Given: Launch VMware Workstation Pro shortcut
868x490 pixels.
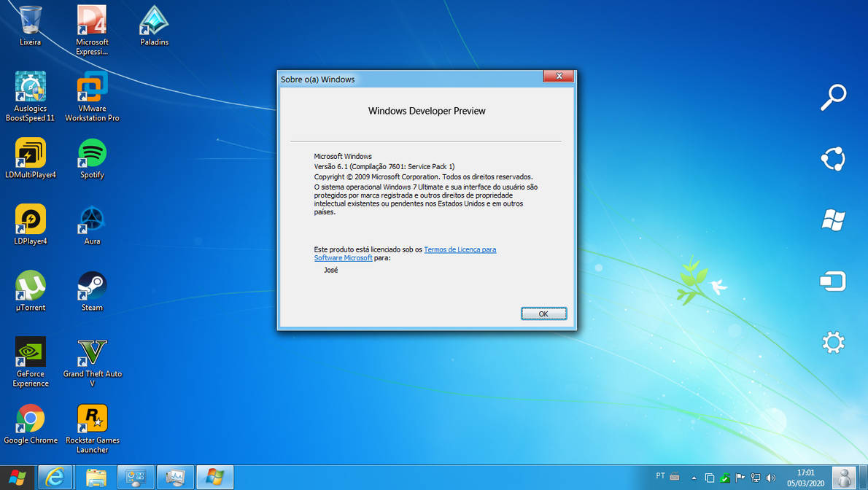Looking at the screenshot, I should point(92,96).
